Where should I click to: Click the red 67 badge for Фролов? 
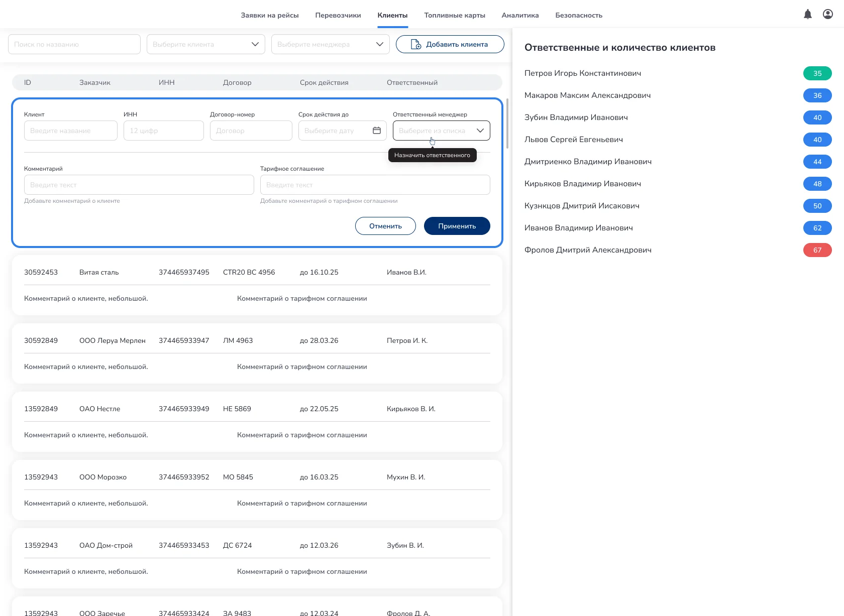point(817,250)
